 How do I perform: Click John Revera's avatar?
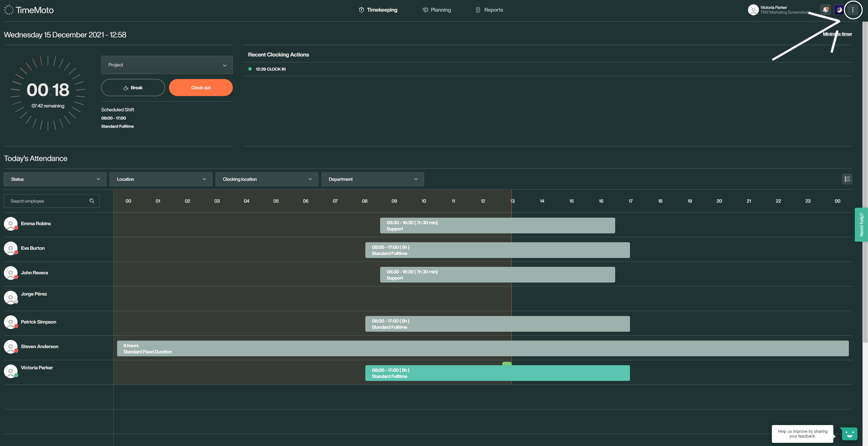point(10,273)
